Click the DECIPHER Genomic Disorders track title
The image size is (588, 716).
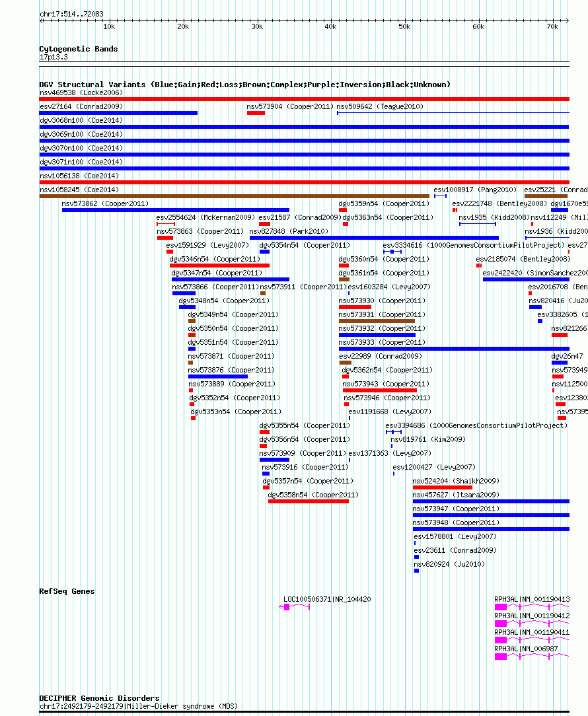[100, 698]
